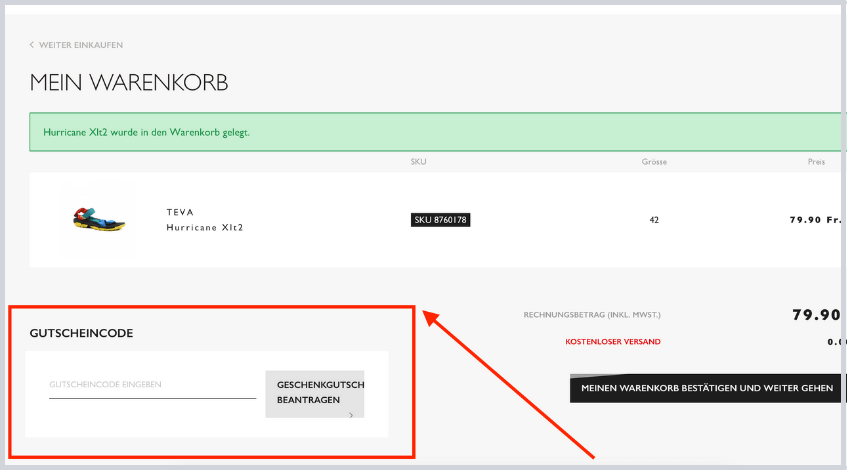Click the TEVA brand name
Viewport: 847px width, 470px height.
(x=180, y=212)
